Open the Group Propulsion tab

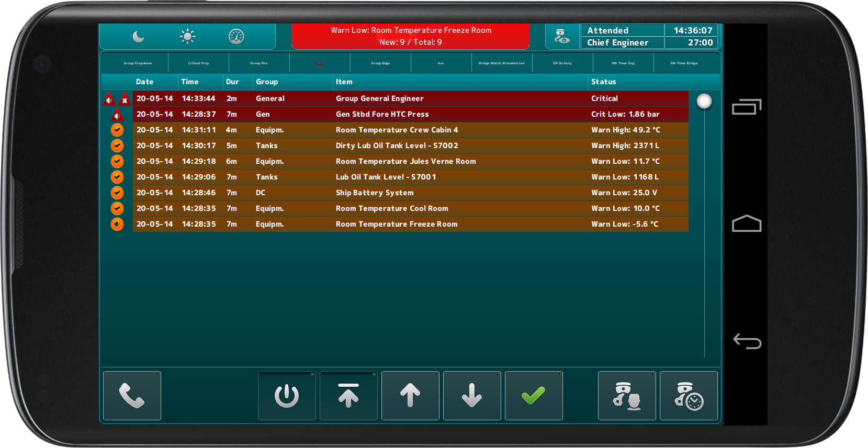click(138, 63)
